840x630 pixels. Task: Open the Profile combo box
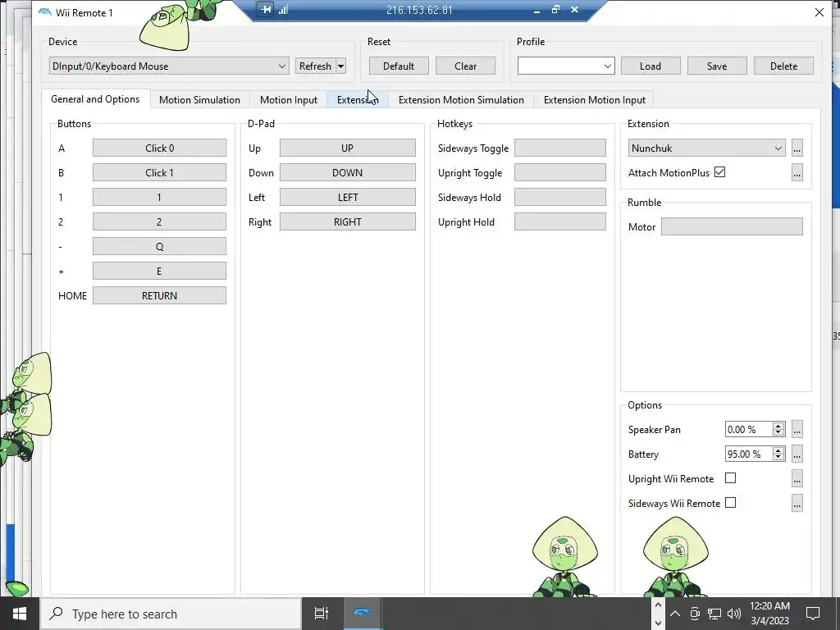coord(566,66)
